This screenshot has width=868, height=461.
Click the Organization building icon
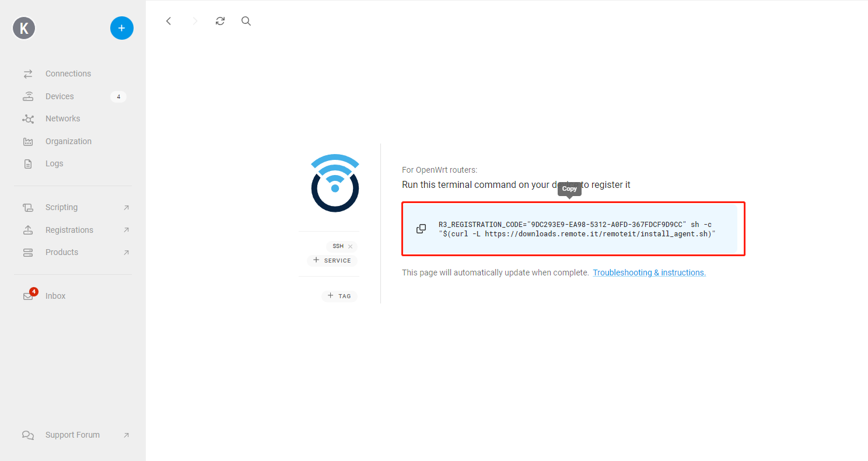tap(28, 142)
